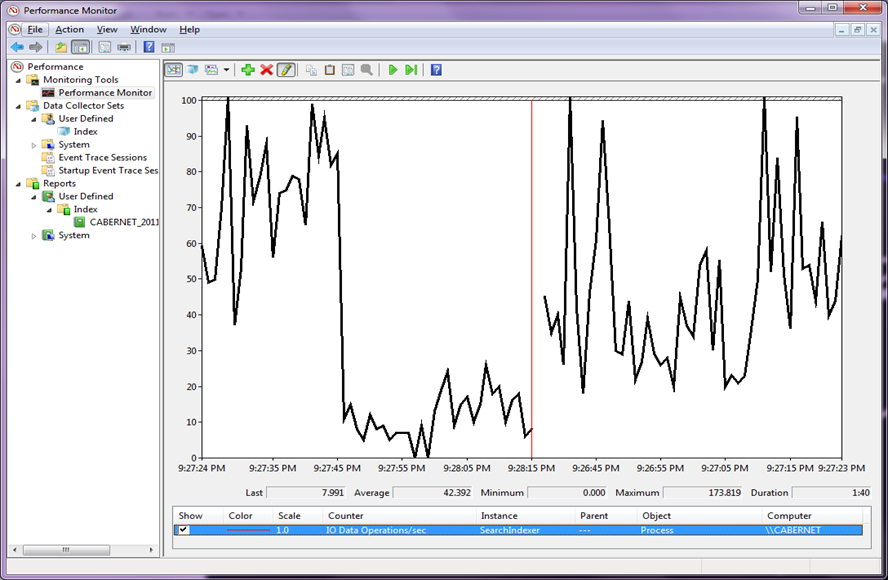Collapse the Monitoring Tools tree node
Screen dimensions: 888x580
click(19, 80)
